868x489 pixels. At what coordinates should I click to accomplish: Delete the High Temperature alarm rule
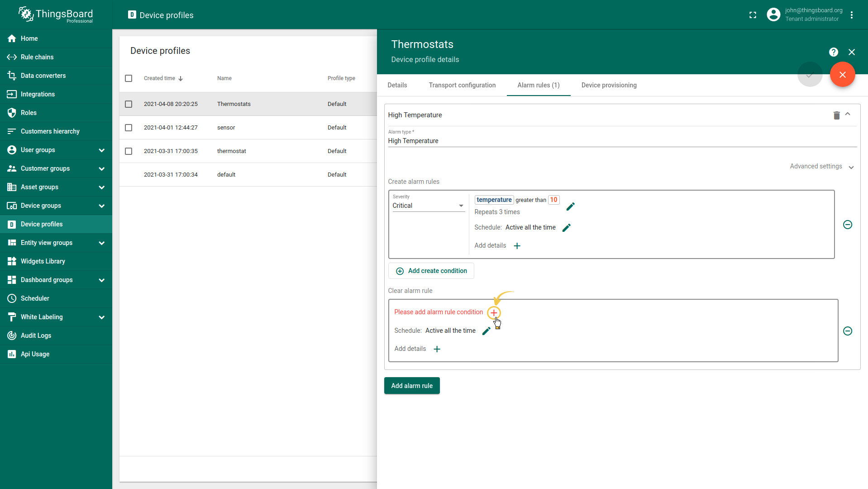point(836,115)
